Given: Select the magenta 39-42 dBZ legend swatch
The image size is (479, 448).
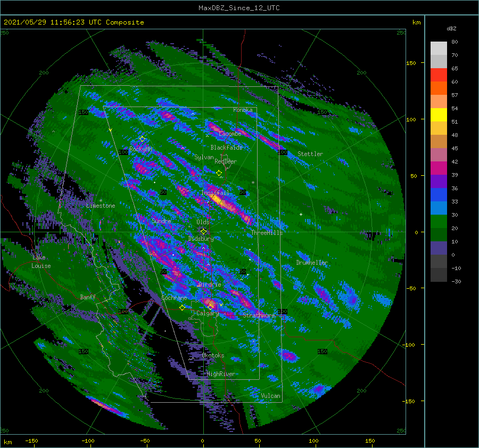Looking at the screenshot, I should [439, 168].
